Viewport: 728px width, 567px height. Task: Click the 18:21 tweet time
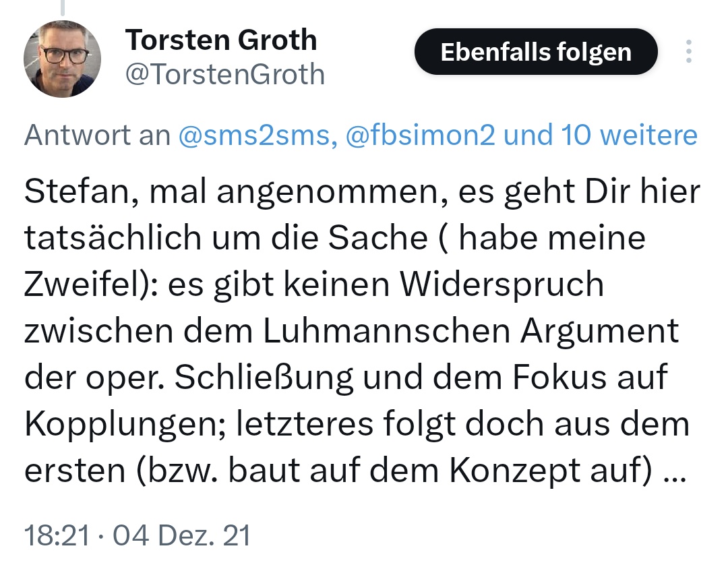click(x=57, y=536)
